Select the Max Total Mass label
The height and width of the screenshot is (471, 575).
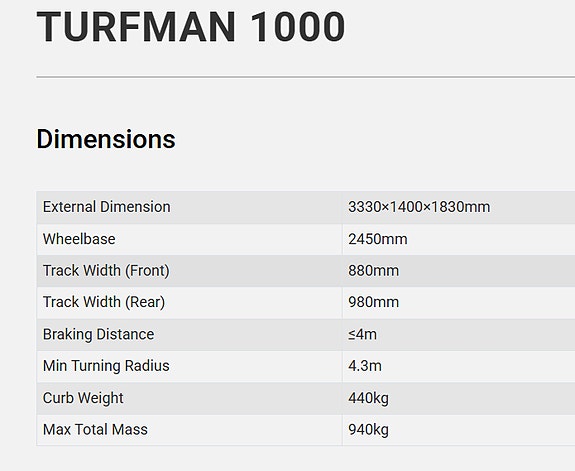(x=95, y=430)
